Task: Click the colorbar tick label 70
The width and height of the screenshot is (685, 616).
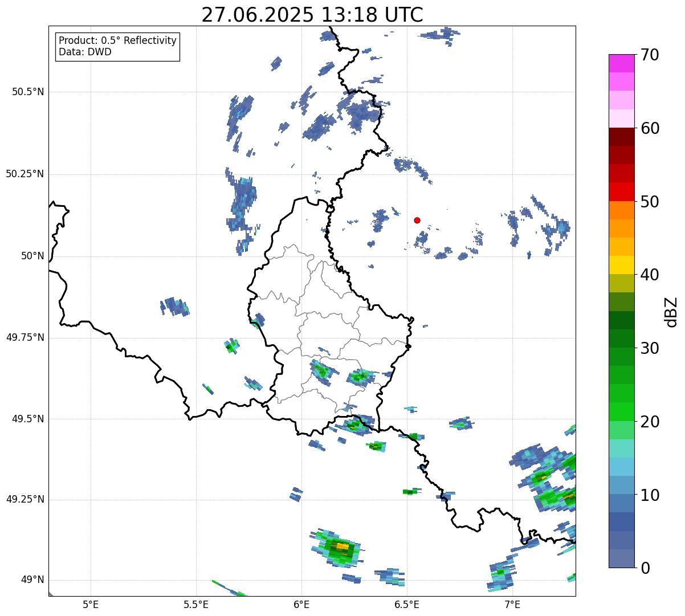Action: (649, 55)
